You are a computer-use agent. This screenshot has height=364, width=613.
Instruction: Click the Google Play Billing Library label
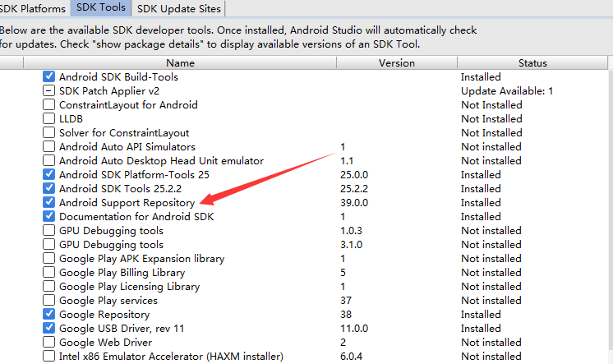click(122, 273)
